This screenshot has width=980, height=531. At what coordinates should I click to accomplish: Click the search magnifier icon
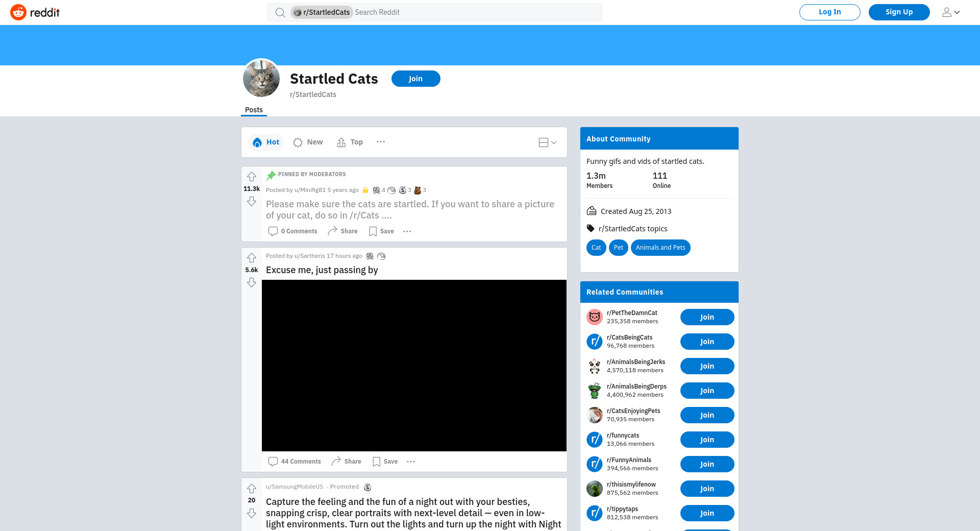pyautogui.click(x=280, y=12)
